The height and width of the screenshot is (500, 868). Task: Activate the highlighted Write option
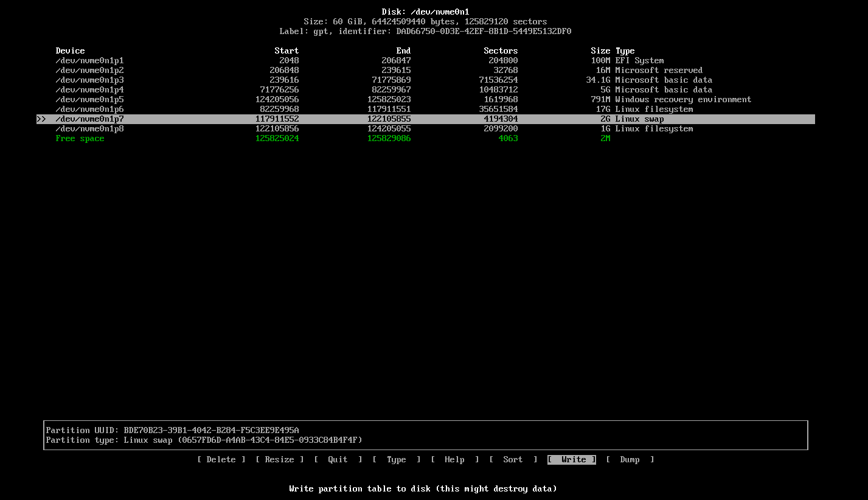[572, 460]
